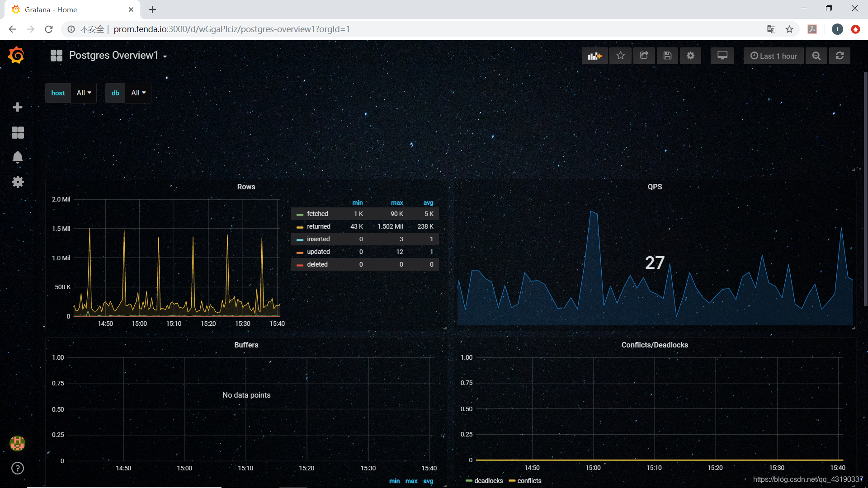The width and height of the screenshot is (868, 488).
Task: Save the dashboard with the disk icon
Action: pos(667,56)
